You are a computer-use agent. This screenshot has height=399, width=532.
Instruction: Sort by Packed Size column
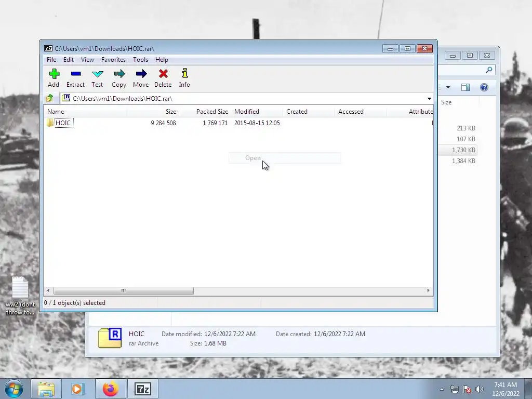[205, 112]
